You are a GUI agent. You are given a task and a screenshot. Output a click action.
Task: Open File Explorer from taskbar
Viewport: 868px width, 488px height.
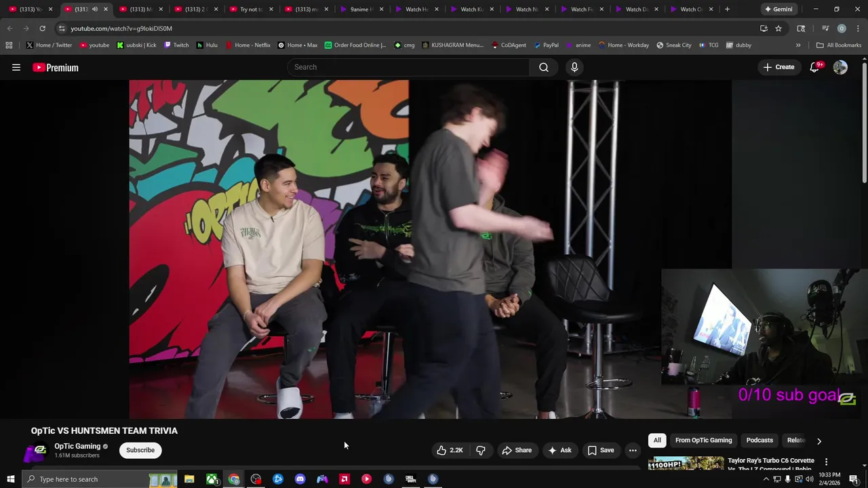click(x=189, y=479)
